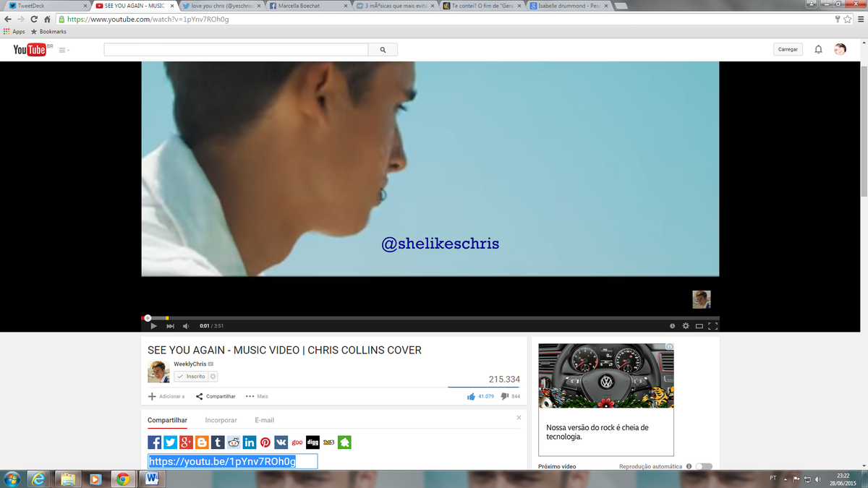Viewport: 868px width, 488px height.
Task: Click the WeeklyChris channel avatar
Action: coord(158,372)
